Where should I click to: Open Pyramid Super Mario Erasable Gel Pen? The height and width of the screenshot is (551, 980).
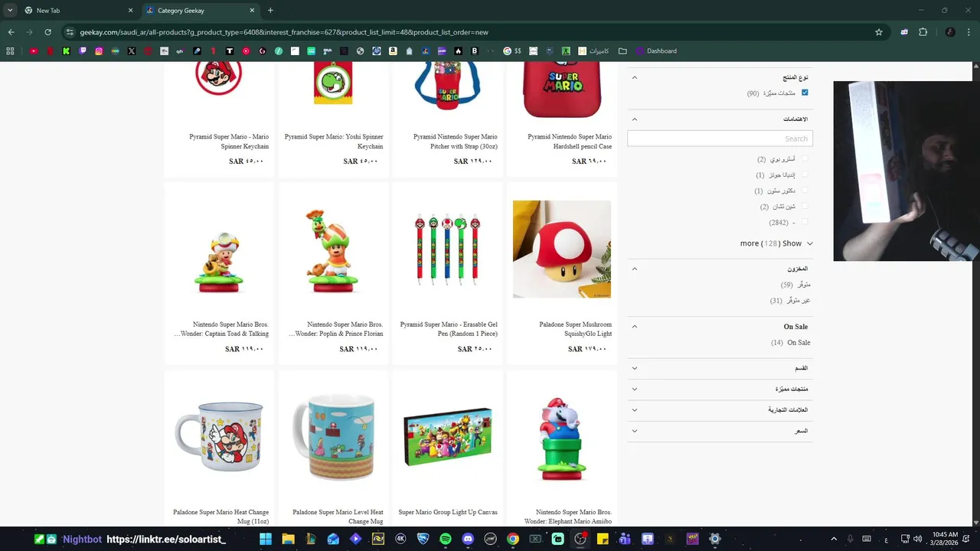pos(449,329)
